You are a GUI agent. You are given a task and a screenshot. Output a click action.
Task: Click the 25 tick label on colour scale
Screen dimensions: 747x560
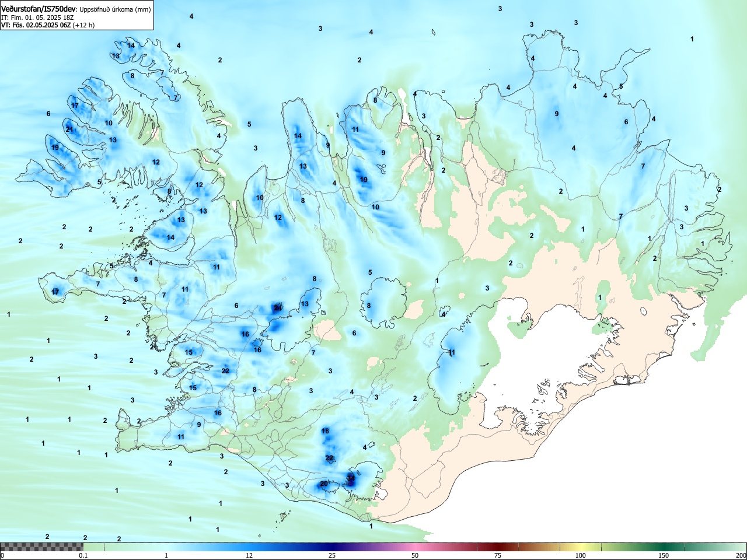[332, 555]
